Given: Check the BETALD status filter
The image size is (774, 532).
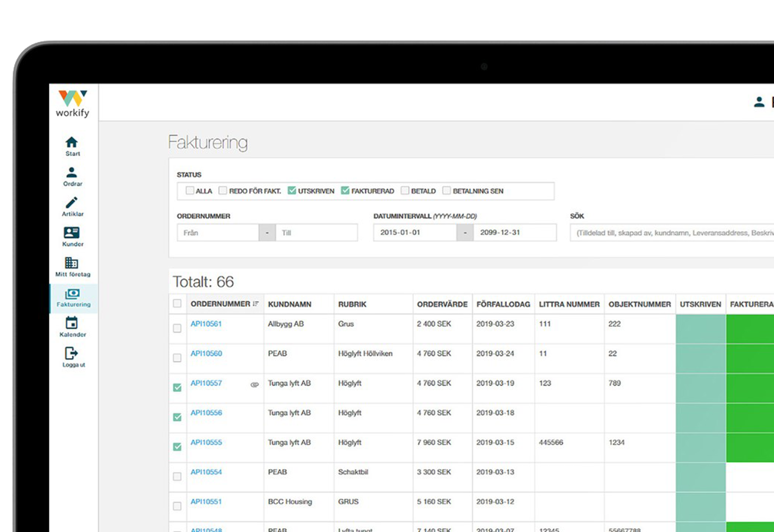Looking at the screenshot, I should pos(405,191).
